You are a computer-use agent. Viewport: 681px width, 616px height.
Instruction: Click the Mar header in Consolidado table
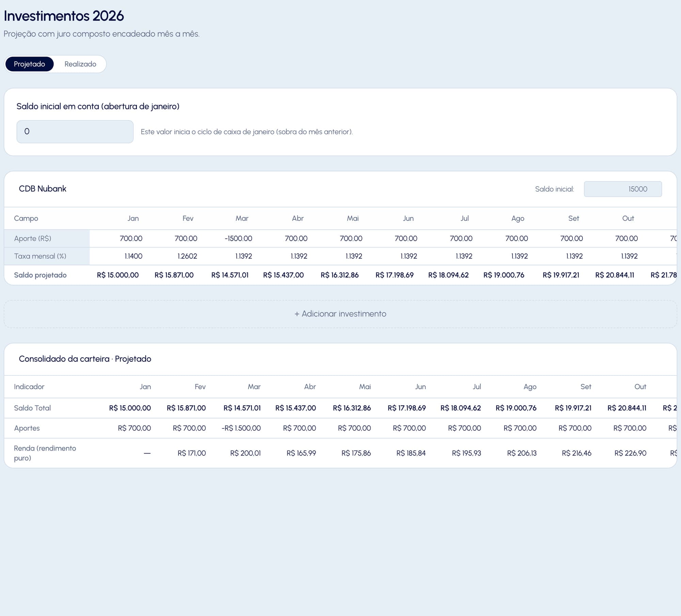click(x=254, y=387)
